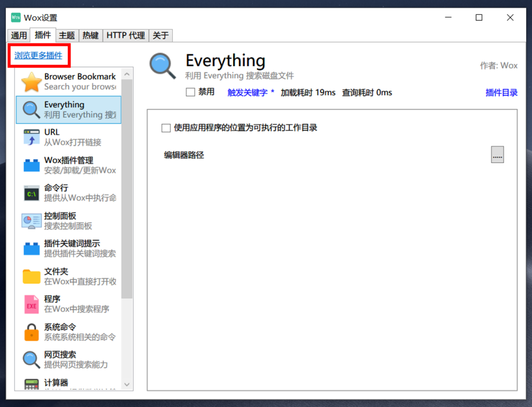
Task: Click the 网页搜索 magnifier icon
Action: click(x=31, y=360)
